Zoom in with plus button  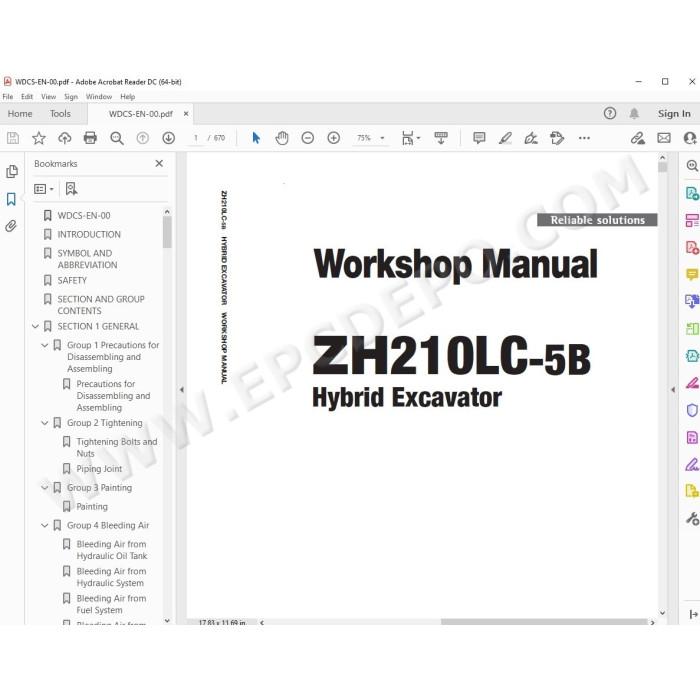coord(333,138)
